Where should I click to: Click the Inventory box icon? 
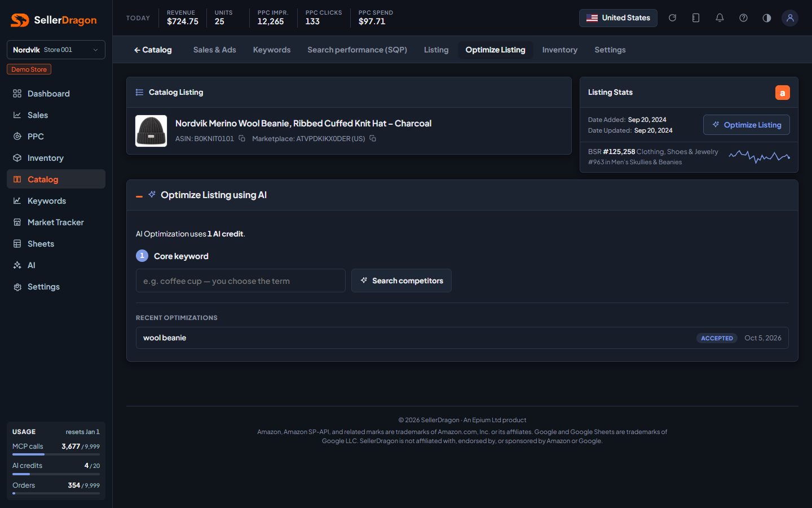[x=17, y=158]
